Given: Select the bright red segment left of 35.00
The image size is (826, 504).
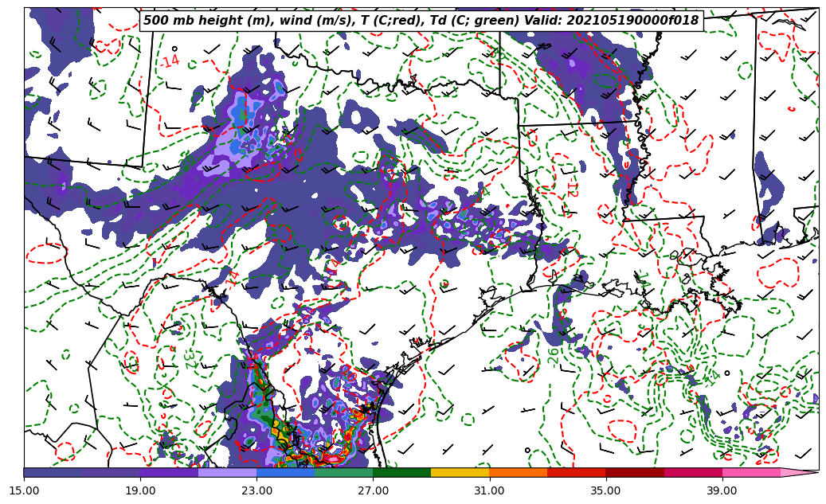Looking at the screenshot, I should pos(576,472).
